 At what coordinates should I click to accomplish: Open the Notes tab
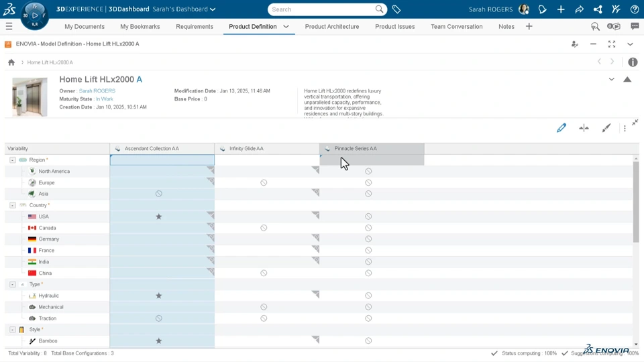506,26
